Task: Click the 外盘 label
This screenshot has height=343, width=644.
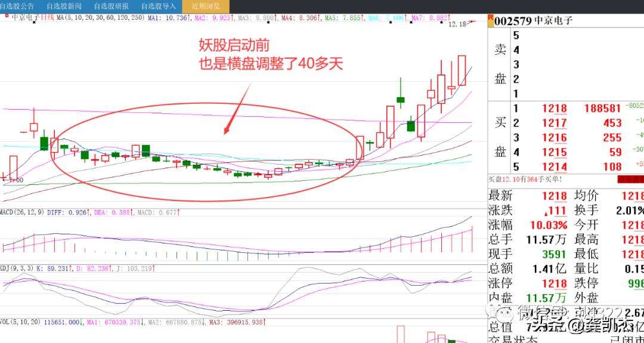Action: tap(586, 298)
